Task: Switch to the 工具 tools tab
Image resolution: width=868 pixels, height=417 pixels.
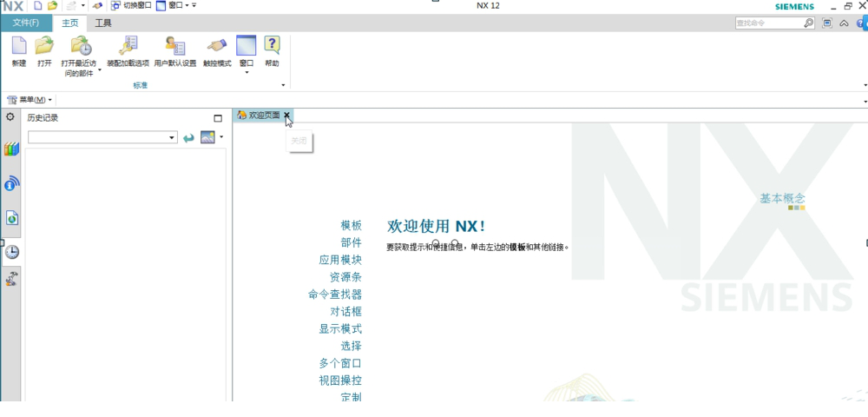Action: 103,23
